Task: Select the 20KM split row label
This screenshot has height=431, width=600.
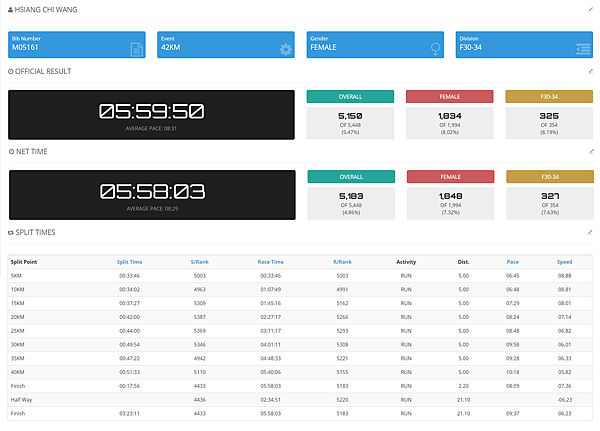Action: tap(18, 317)
